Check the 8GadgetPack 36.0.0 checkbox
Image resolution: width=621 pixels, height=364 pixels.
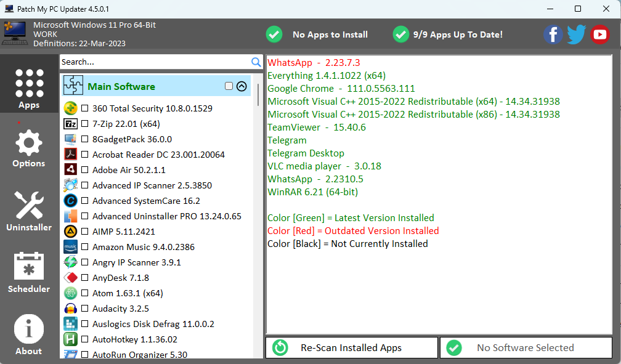pos(85,139)
